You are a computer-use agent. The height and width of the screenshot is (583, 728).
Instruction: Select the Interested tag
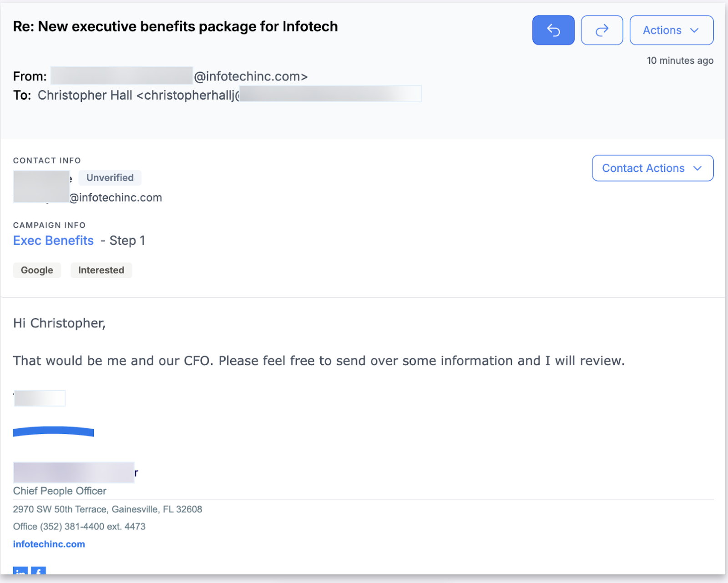tap(101, 270)
